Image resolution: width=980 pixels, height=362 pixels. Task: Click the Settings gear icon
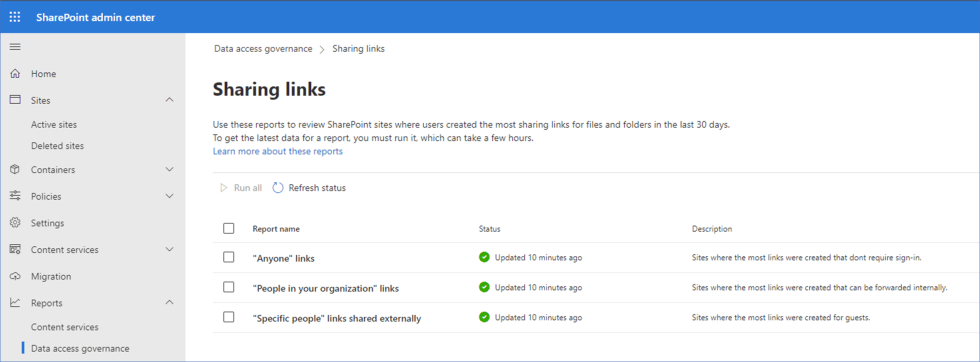pyautogui.click(x=16, y=223)
